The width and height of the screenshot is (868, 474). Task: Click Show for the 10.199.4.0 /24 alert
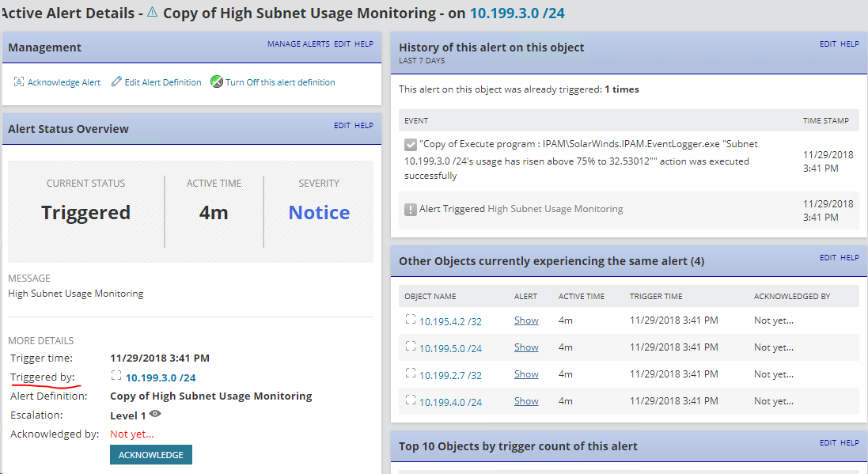[526, 401]
